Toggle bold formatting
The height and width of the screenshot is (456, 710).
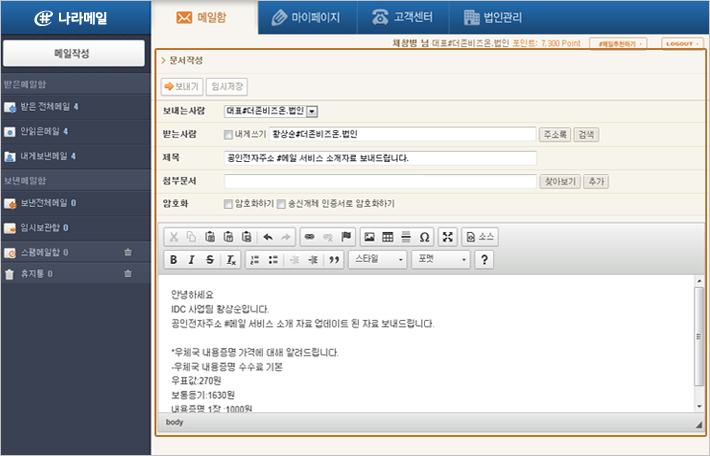click(x=173, y=259)
